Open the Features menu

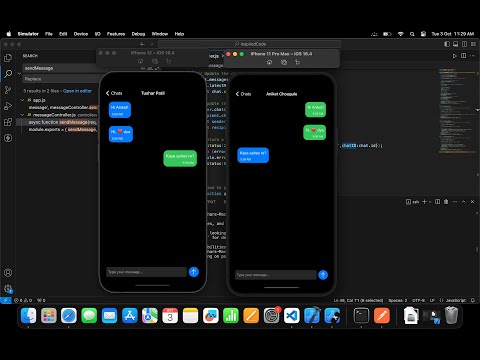coord(116,34)
